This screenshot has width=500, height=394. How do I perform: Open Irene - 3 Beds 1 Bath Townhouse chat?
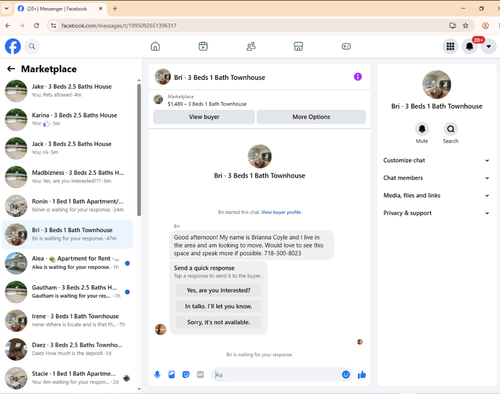pyautogui.click(x=68, y=320)
